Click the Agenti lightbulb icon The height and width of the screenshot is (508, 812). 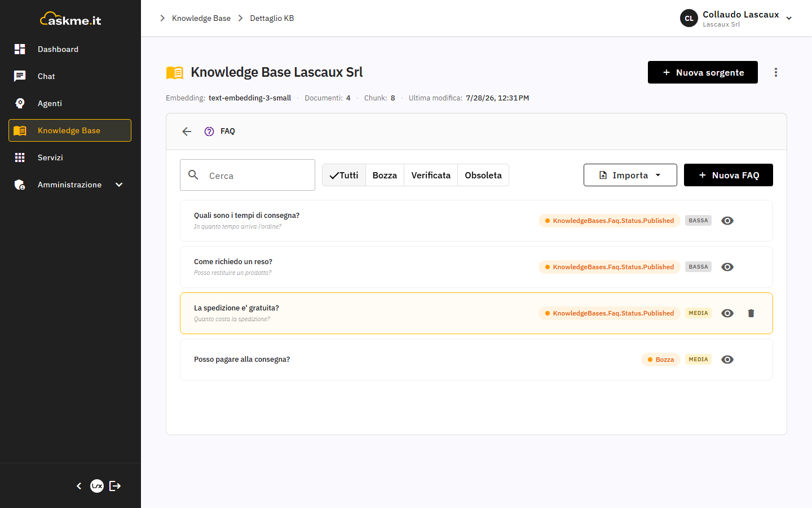click(20, 103)
